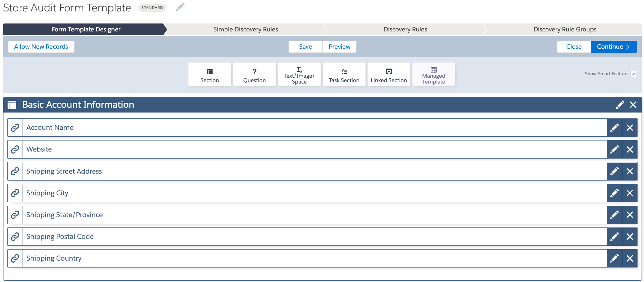Go to Form Template Designer step
The image size is (644, 282).
point(85,29)
